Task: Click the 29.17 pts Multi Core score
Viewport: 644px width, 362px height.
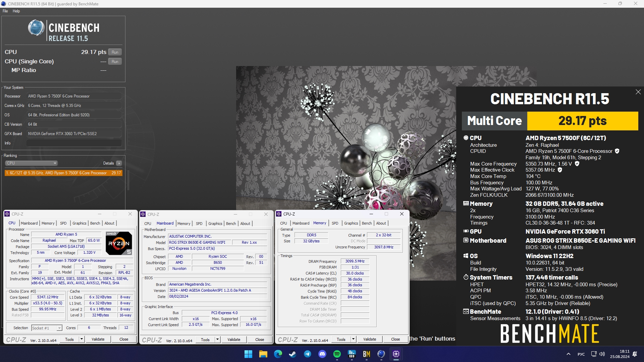Action: 583,121
